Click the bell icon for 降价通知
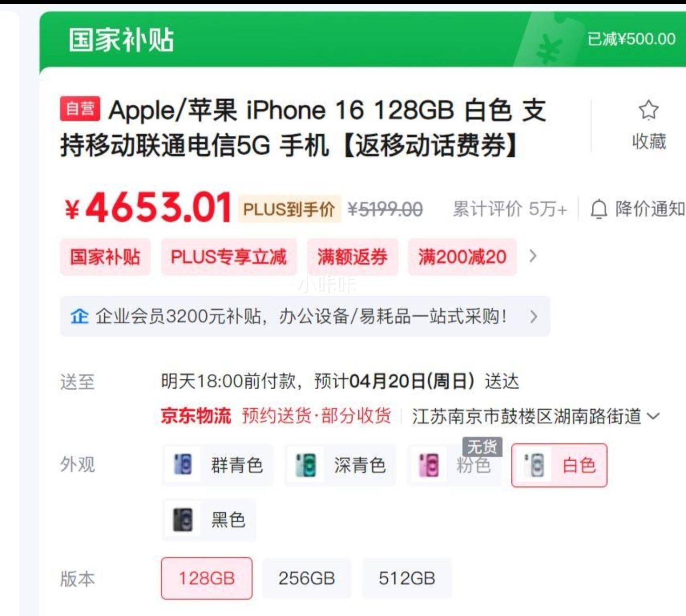 599,210
